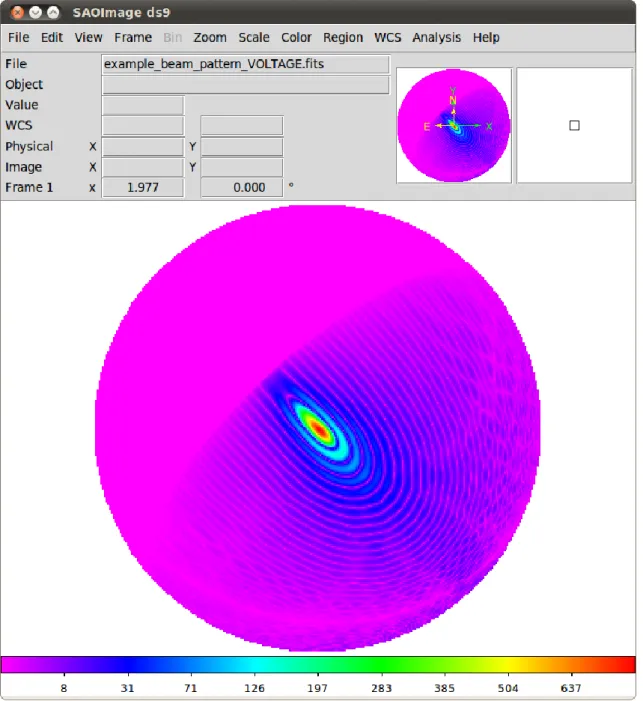This screenshot has height=701, width=643.
Task: Close the SAOImage ds9 window
Action: 17,12
